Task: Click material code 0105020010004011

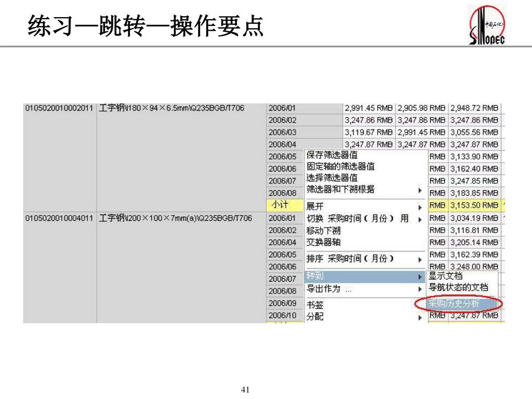Action: point(59,218)
